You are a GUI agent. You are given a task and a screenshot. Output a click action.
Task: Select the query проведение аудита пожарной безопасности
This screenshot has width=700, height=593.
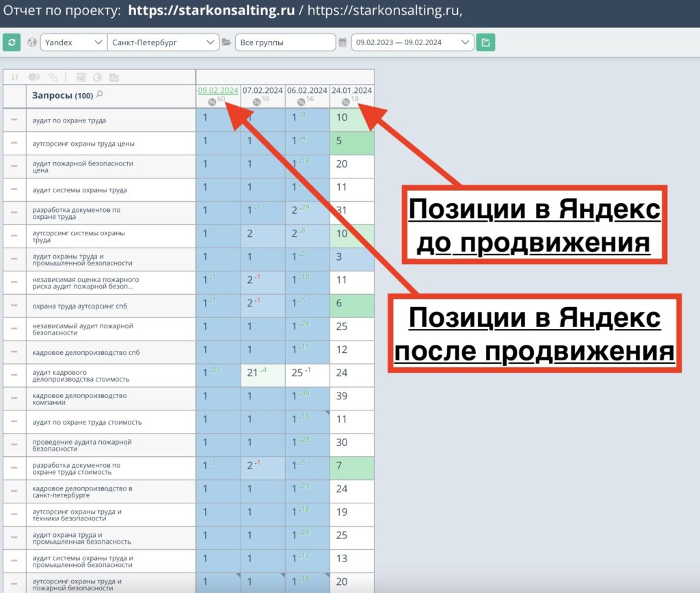pyautogui.click(x=82, y=445)
